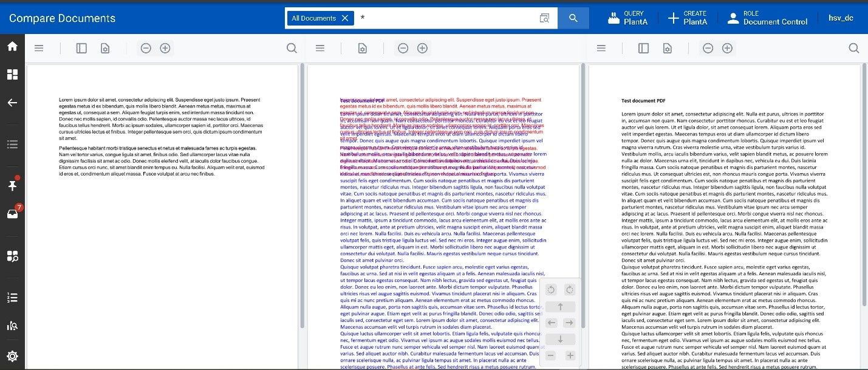Enlarge overlay with plus in alignment pad
Screen dimensions: 868x370
[570, 355]
